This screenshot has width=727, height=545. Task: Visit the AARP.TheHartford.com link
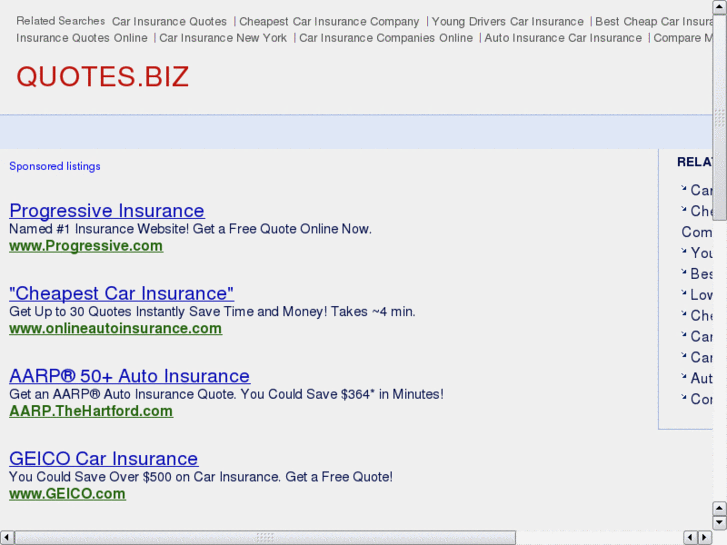[91, 411]
